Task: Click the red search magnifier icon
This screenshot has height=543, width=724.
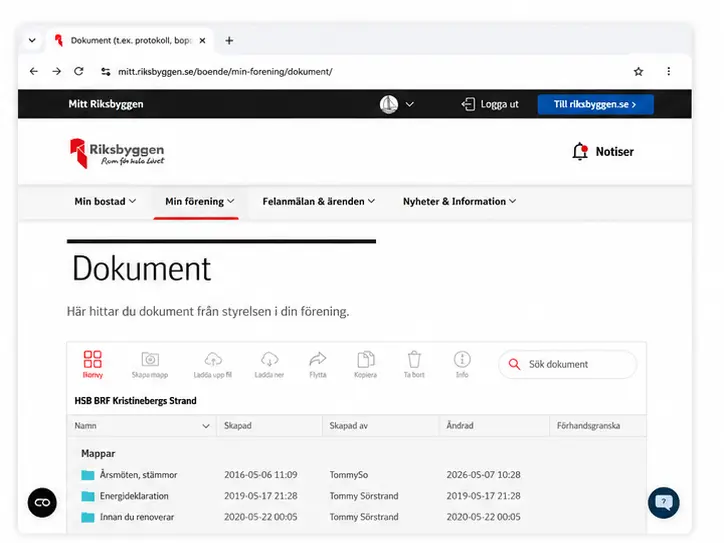Action: [x=514, y=364]
